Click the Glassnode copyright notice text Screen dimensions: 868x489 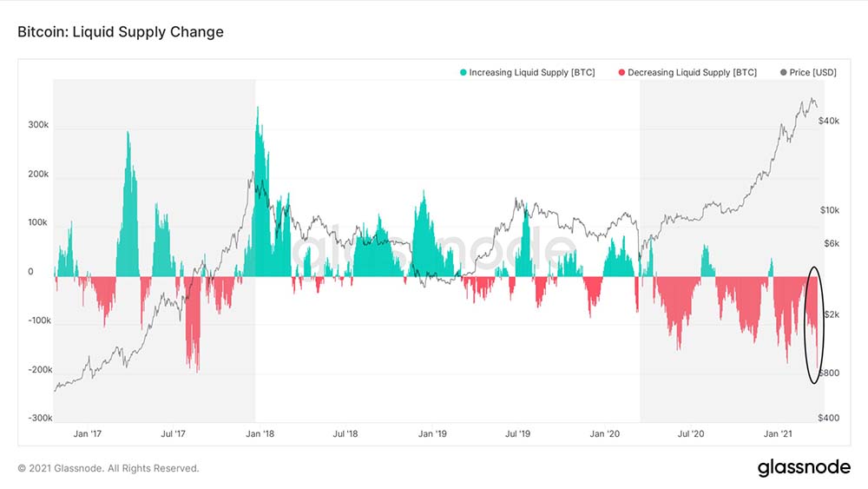108,468
